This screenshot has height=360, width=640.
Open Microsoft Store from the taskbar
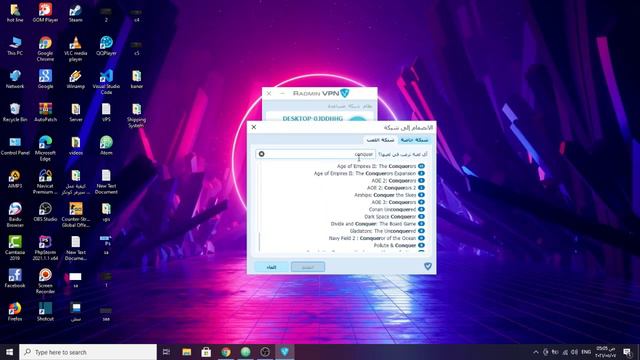(206, 352)
